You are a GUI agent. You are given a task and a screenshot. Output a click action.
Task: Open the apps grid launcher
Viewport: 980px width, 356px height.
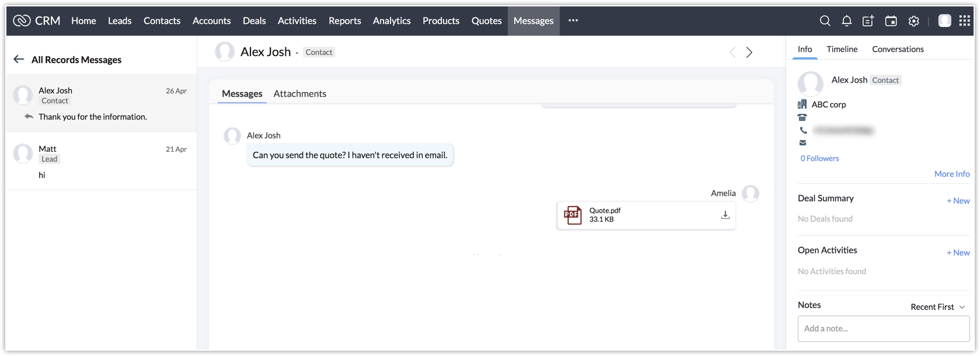(964, 21)
